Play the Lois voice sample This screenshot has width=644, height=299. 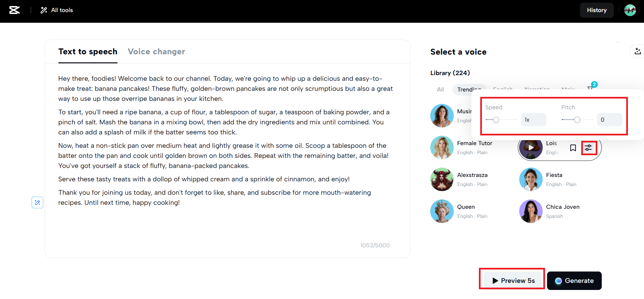point(531,147)
